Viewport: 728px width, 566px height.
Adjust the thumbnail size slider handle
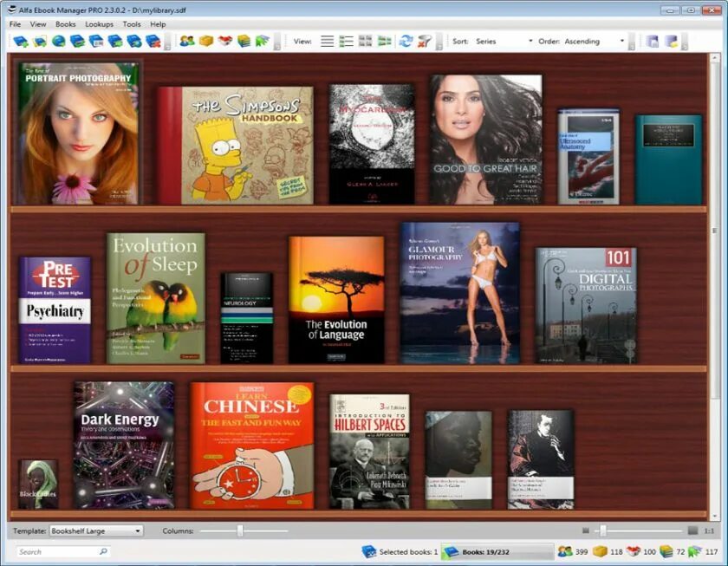602,530
